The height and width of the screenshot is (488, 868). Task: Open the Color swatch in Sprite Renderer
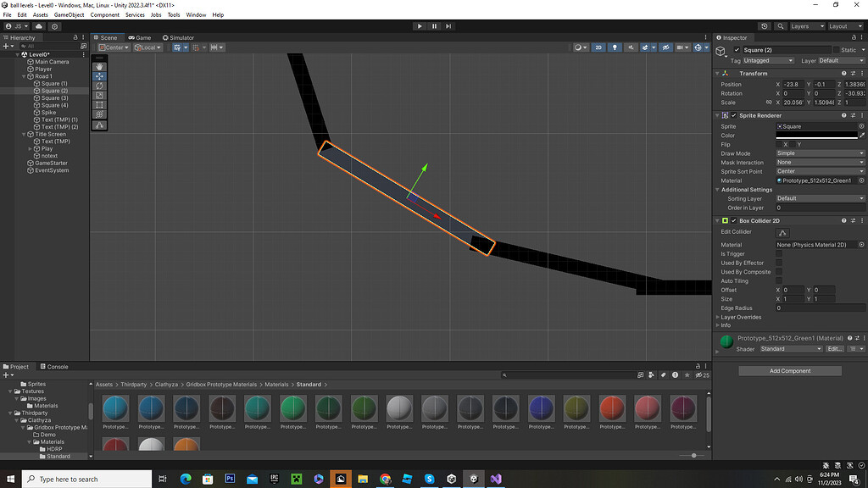point(818,135)
